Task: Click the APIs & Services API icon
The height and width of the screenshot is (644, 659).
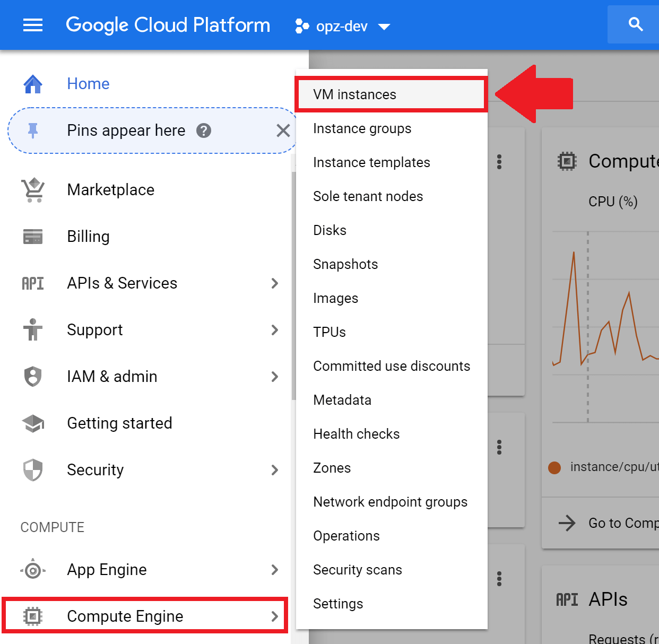Action: click(33, 283)
